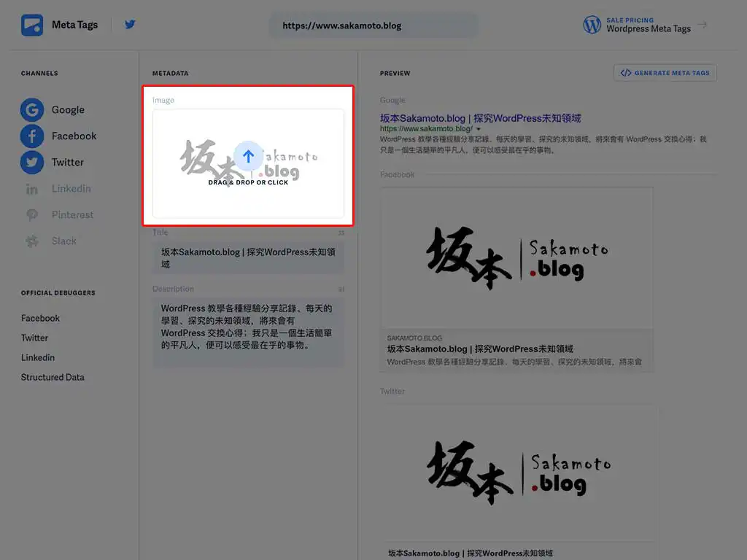Open the Wordpress Meta Tags sale link
Viewport: 747px width, 560px height.
(648, 28)
